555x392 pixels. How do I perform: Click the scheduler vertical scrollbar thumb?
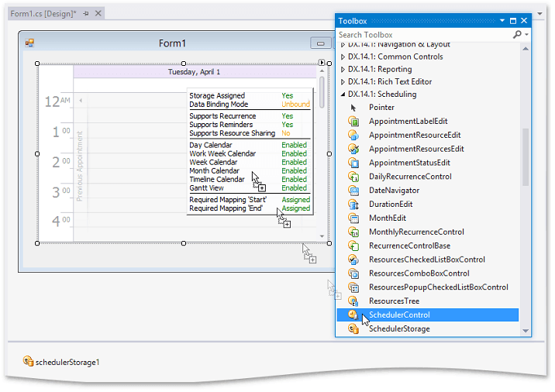coord(322,92)
